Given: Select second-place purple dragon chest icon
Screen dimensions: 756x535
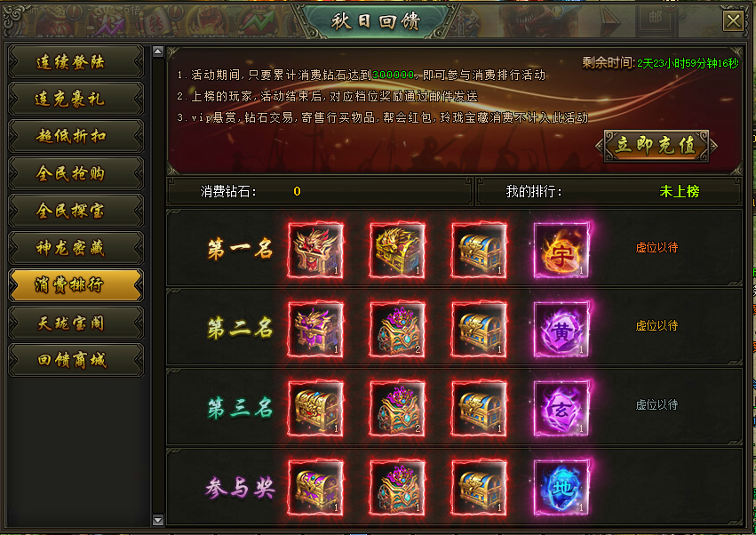Looking at the screenshot, I should tap(315, 330).
